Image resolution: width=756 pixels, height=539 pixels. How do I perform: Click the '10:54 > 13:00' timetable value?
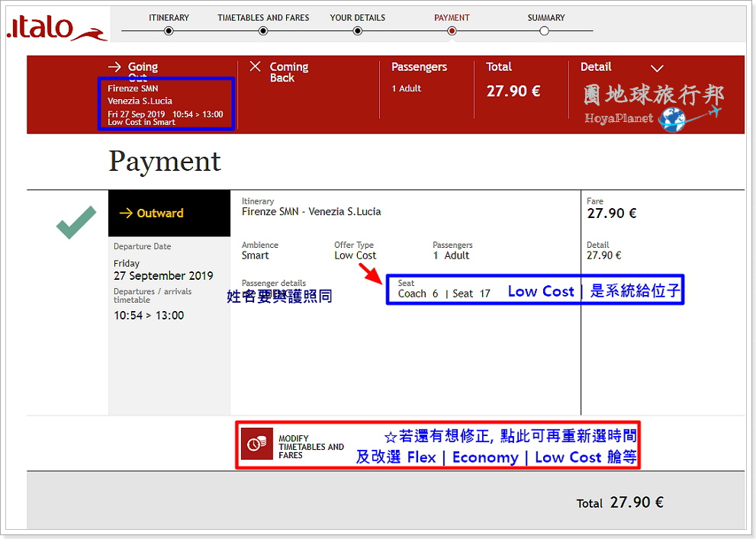[x=149, y=316]
